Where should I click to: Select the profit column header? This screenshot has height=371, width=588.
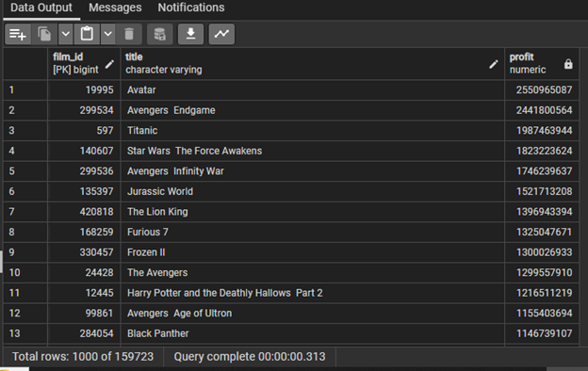[x=542, y=63]
